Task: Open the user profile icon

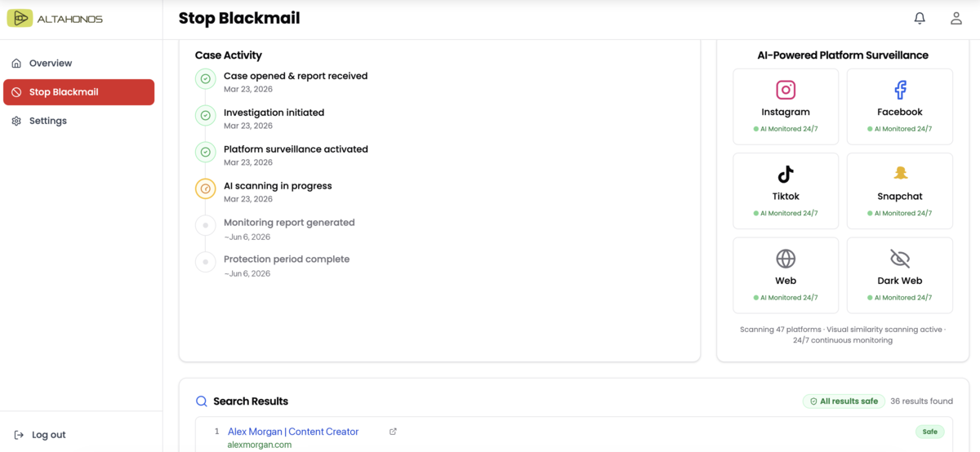Action: (955, 18)
